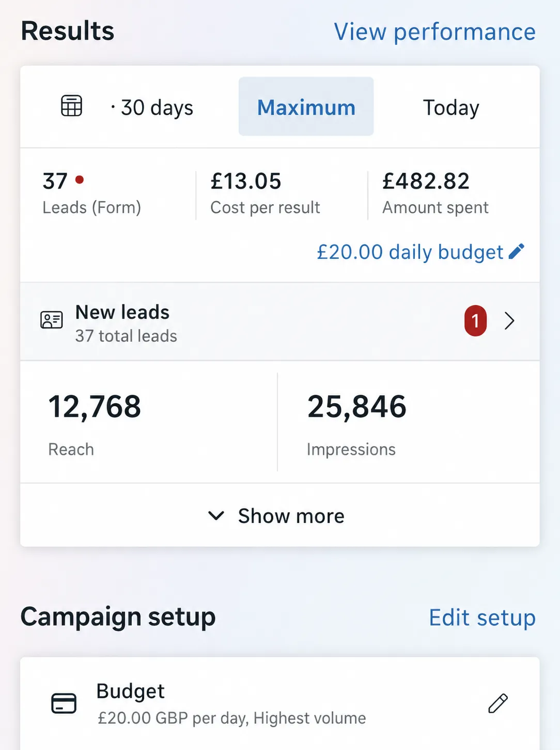Click the Show more down chevron

[x=216, y=515]
